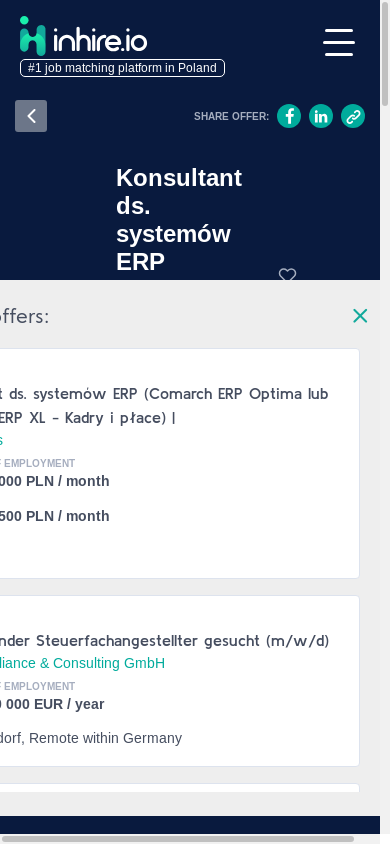Toggle the heart favorite icon

pos(287,275)
